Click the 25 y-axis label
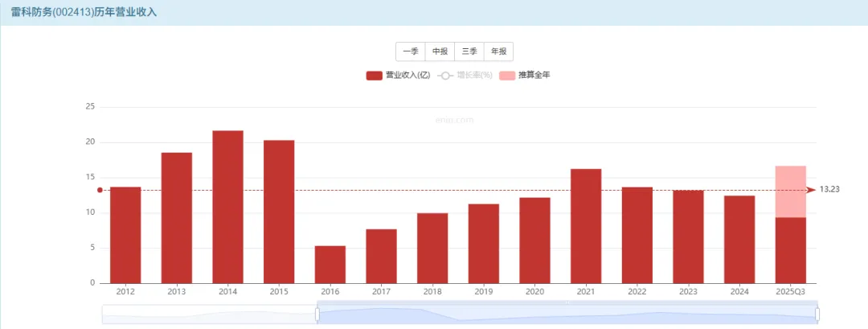 (90, 106)
